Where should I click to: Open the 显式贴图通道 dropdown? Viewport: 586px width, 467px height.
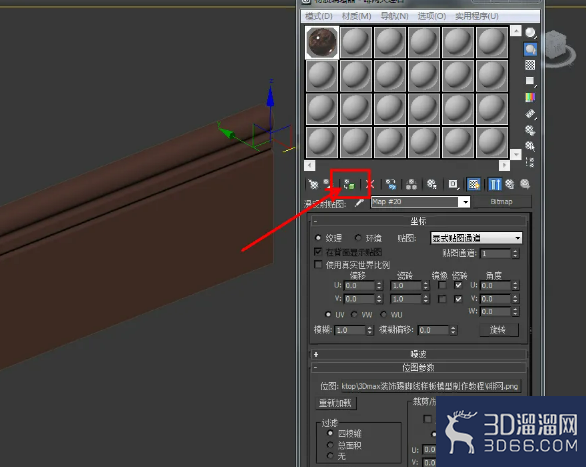point(476,238)
